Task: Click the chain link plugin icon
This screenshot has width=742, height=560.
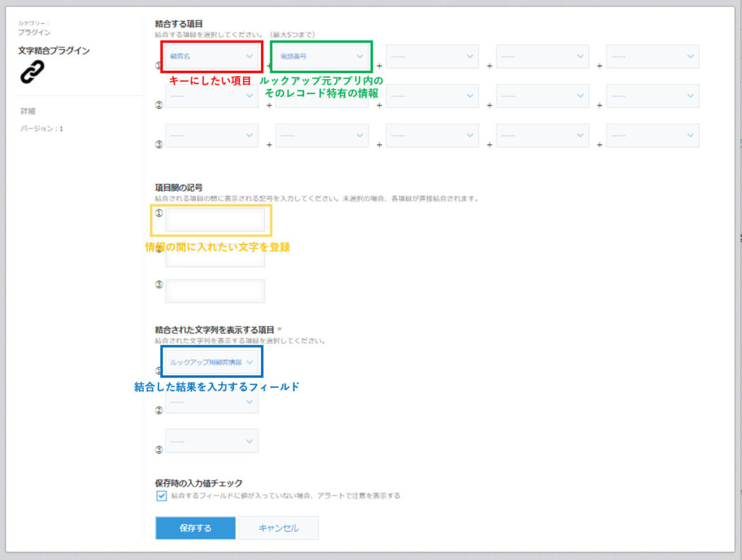Action: pos(32,71)
